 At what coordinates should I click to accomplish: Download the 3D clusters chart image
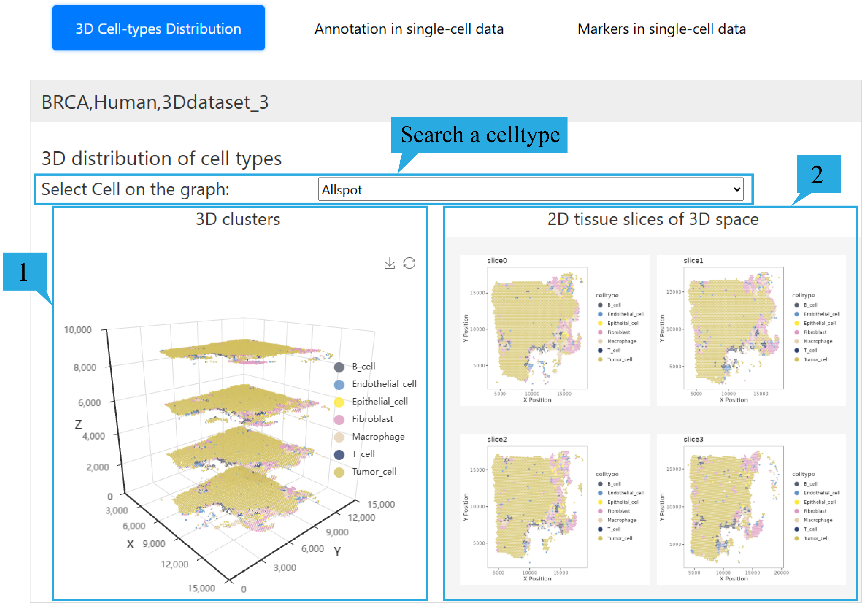click(389, 263)
